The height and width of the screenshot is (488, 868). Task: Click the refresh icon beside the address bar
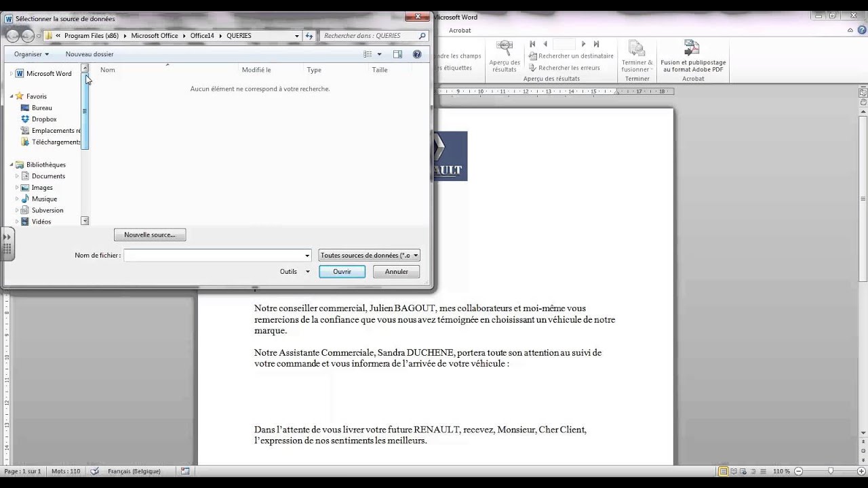pos(309,36)
